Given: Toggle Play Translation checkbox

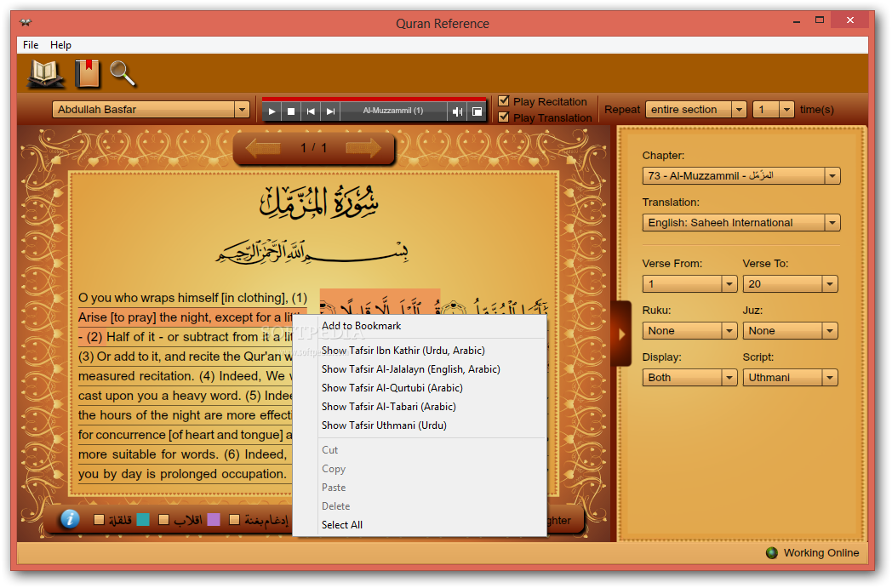Looking at the screenshot, I should pos(504,117).
